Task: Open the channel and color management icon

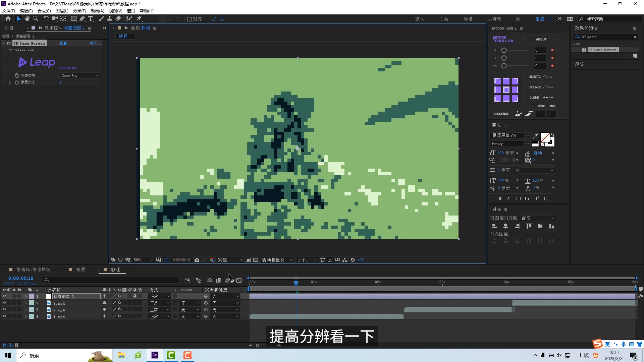Action: (x=212, y=260)
